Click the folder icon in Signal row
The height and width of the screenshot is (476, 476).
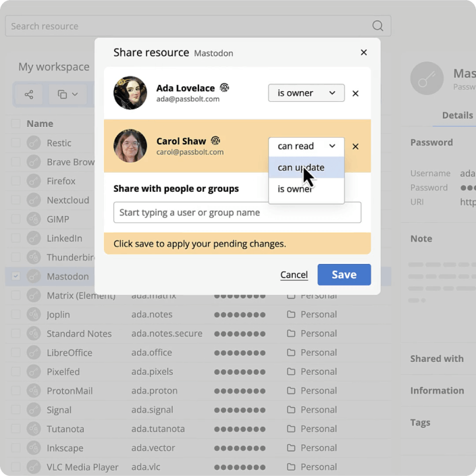(x=291, y=410)
